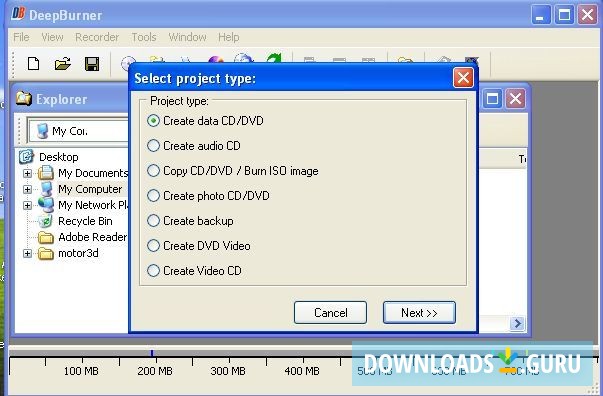The width and height of the screenshot is (603, 396).
Task: Open the Tools menu
Action: pos(144,37)
